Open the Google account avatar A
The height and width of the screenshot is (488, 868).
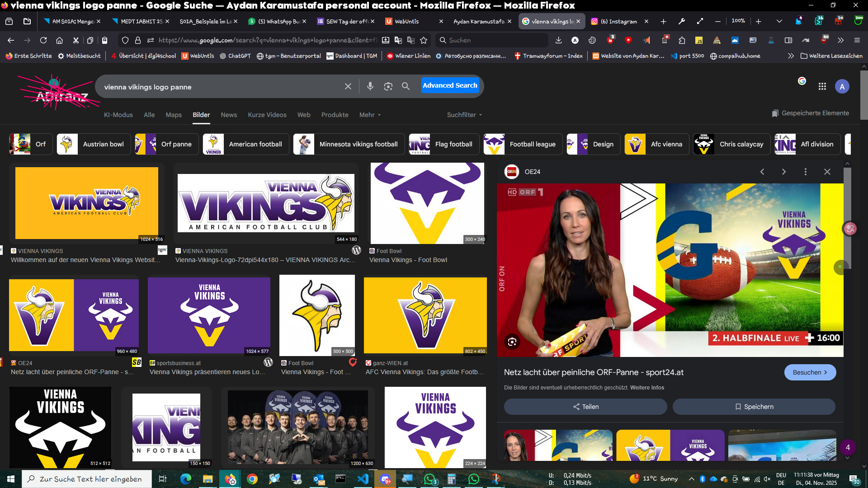point(842,86)
